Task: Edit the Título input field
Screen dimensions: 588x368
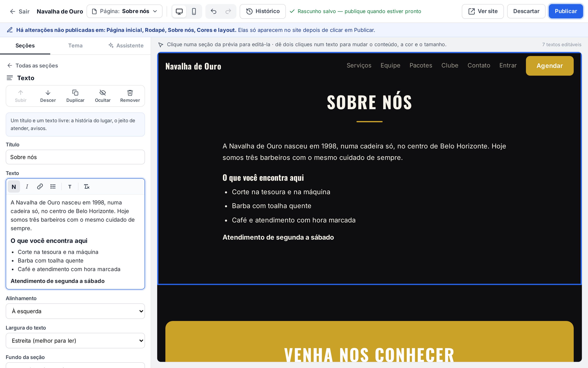Action: point(75,157)
